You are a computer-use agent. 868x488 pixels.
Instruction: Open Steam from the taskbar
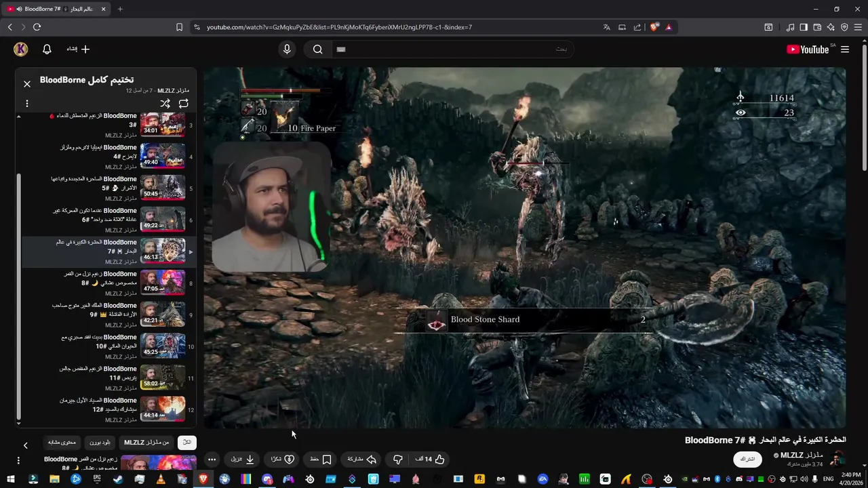[x=118, y=479]
